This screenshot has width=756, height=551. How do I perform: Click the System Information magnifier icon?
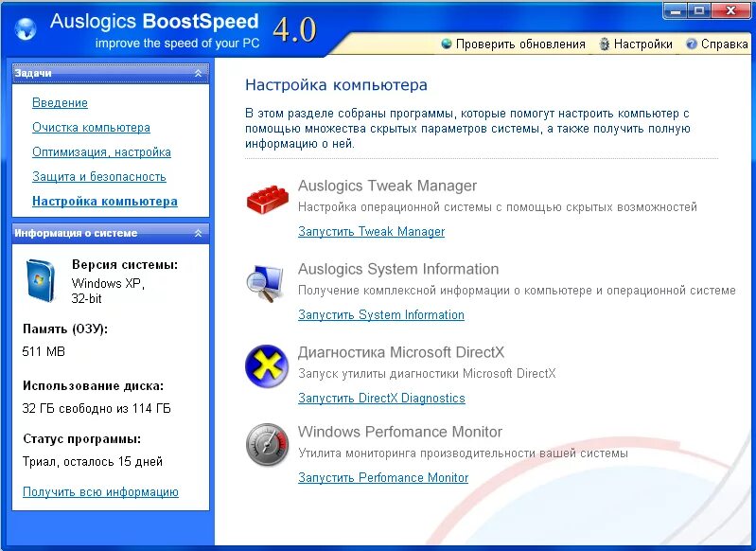point(264,283)
